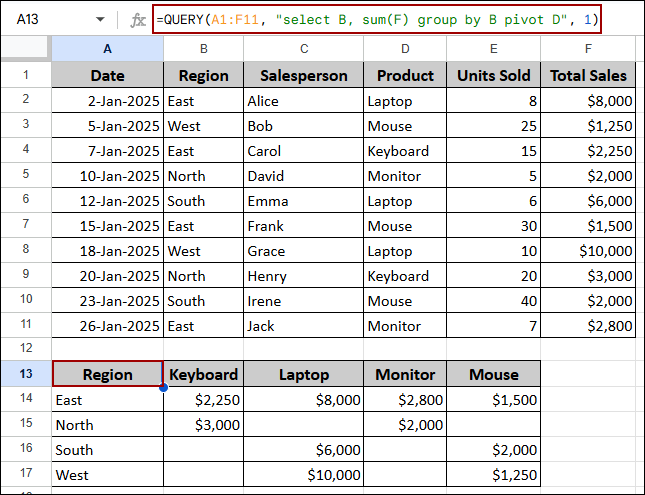Click the Mouse pivot header cell
The height and width of the screenshot is (495, 645).
(494, 374)
